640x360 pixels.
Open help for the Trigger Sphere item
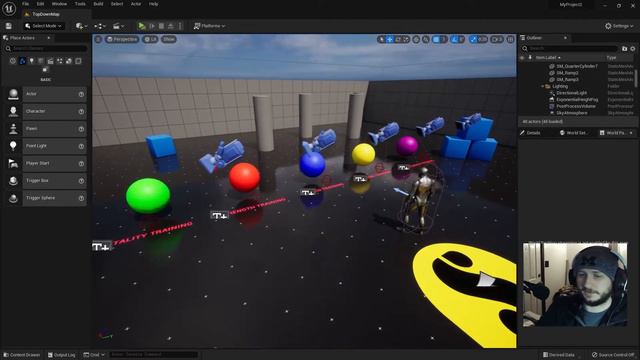(x=81, y=198)
